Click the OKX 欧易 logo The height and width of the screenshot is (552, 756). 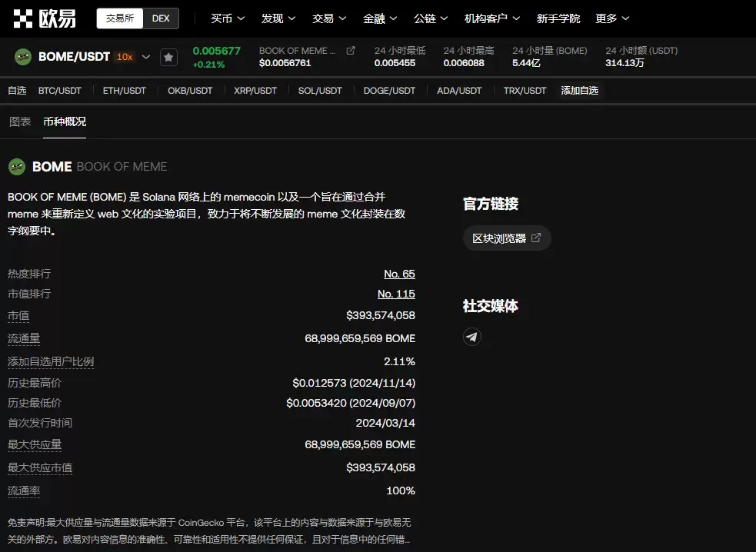coord(45,18)
